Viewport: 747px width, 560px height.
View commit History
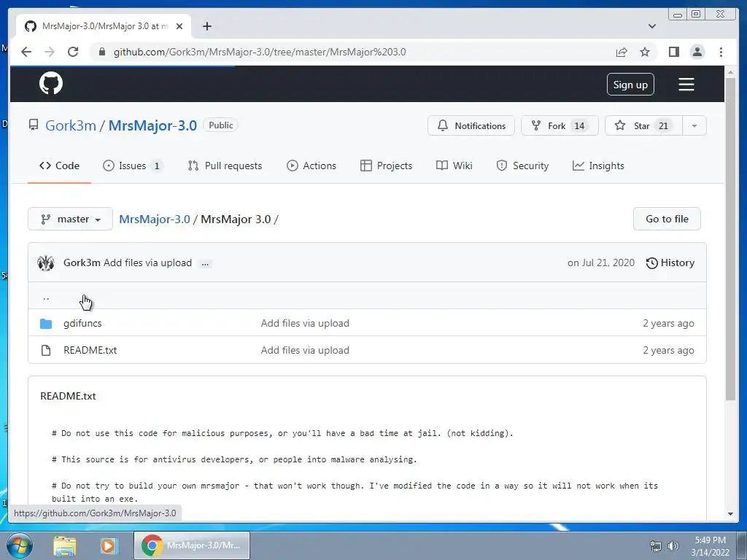click(670, 262)
